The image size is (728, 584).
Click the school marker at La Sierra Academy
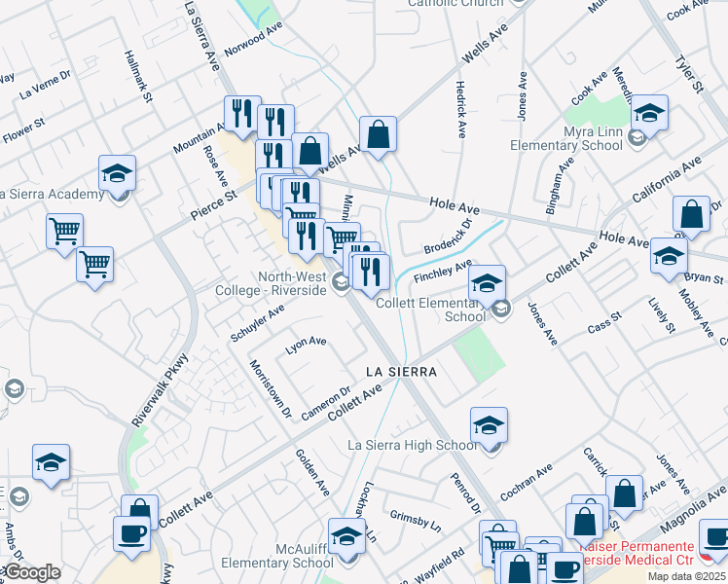117,173
